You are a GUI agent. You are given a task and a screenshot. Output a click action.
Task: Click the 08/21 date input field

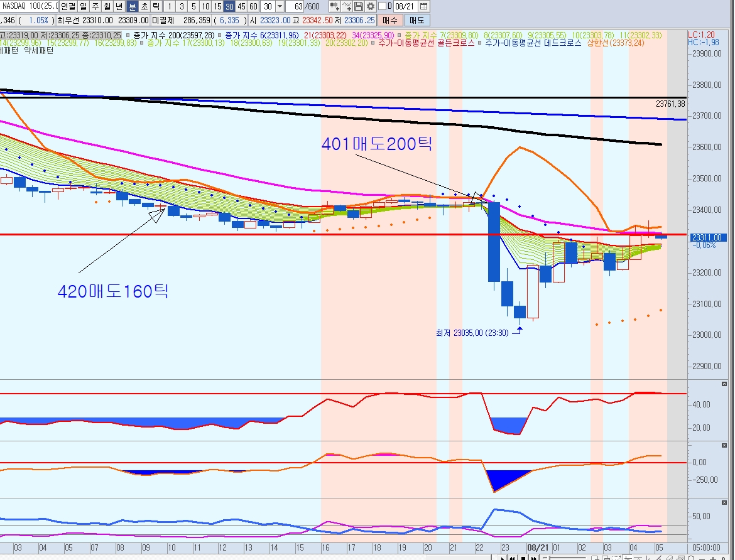[405, 6]
